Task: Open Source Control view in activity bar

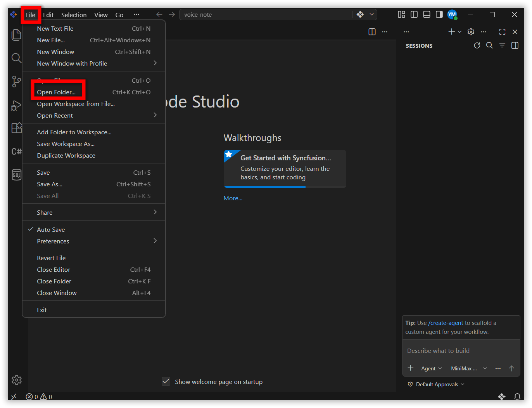Action: pyautogui.click(x=16, y=82)
